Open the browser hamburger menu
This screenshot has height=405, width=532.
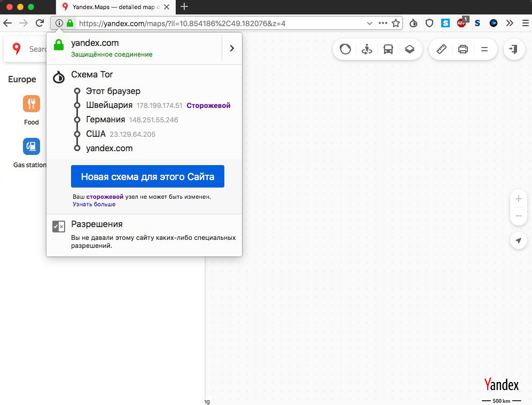click(x=525, y=23)
